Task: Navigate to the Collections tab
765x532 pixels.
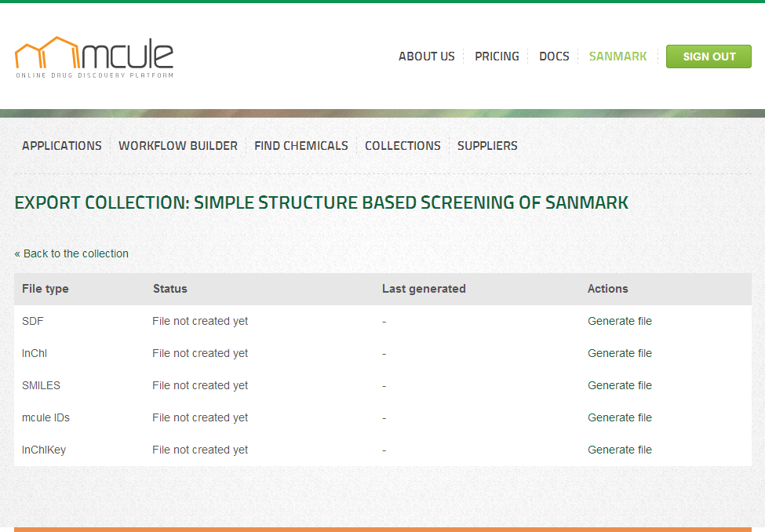Action: (403, 146)
